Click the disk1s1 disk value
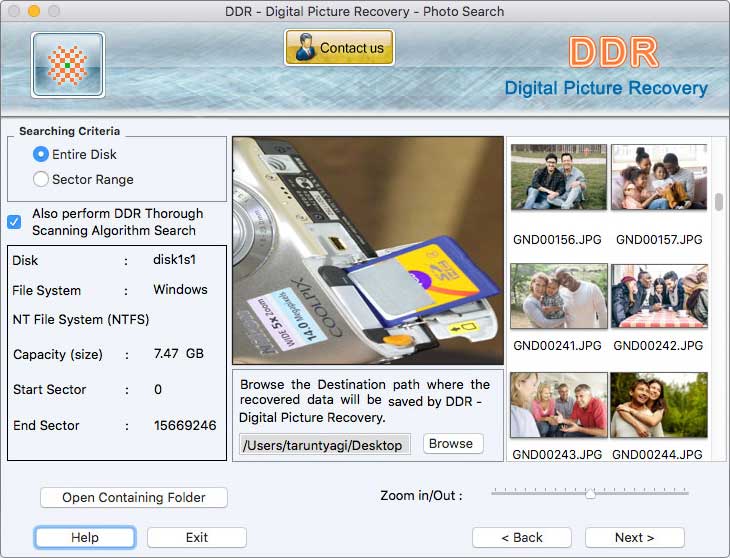The width and height of the screenshot is (730, 558). (x=175, y=260)
